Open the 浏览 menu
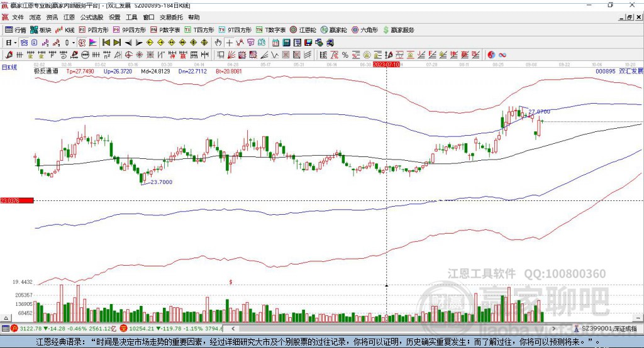Image resolution: width=644 pixels, height=348 pixels. 35,17
